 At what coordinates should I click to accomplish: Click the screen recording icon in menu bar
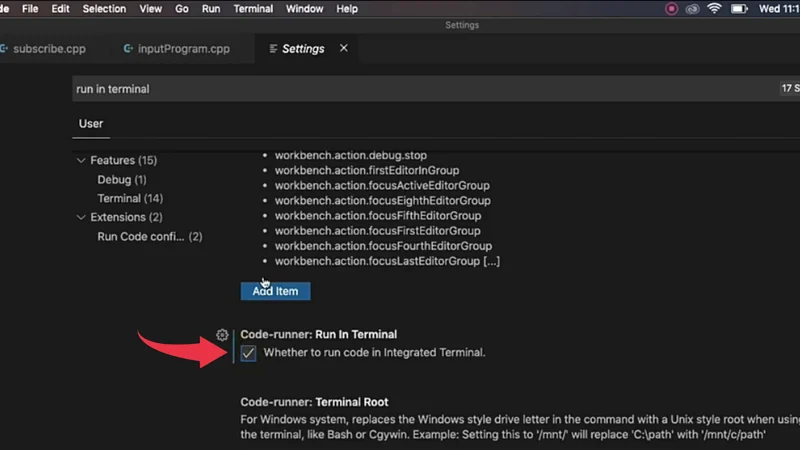click(671, 9)
